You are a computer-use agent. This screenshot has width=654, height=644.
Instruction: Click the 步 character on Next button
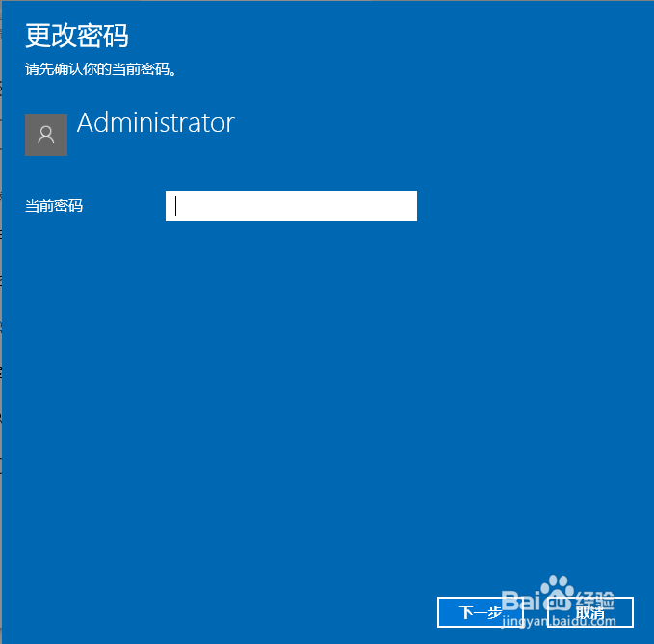click(495, 612)
